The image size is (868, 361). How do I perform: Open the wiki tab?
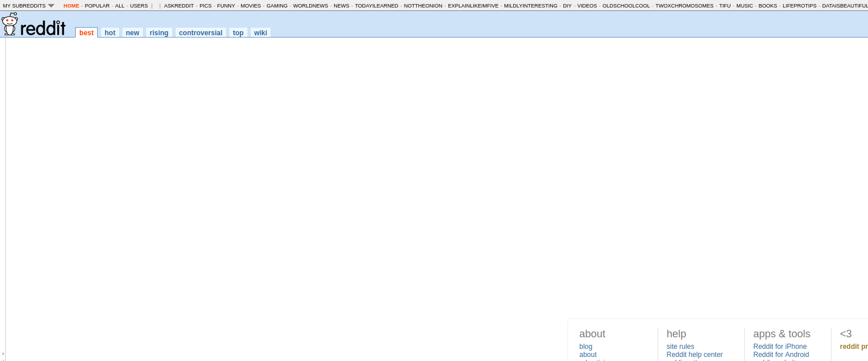[261, 33]
